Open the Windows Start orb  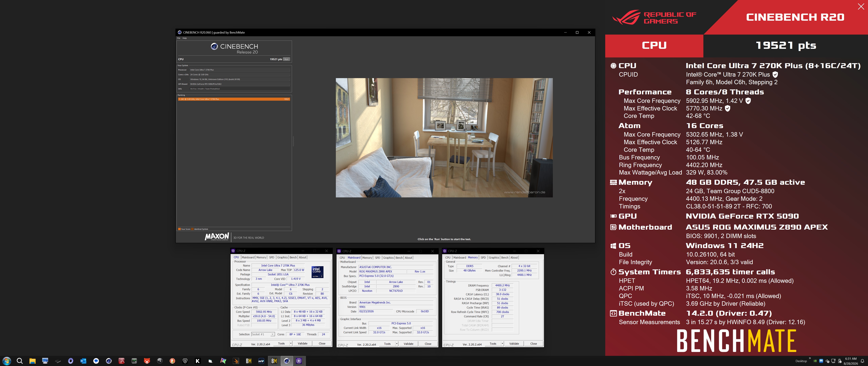pyautogui.click(x=7, y=361)
